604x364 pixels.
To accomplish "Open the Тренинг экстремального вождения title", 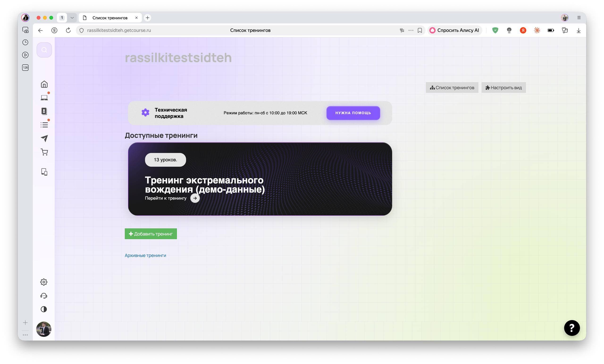I will pos(205,185).
